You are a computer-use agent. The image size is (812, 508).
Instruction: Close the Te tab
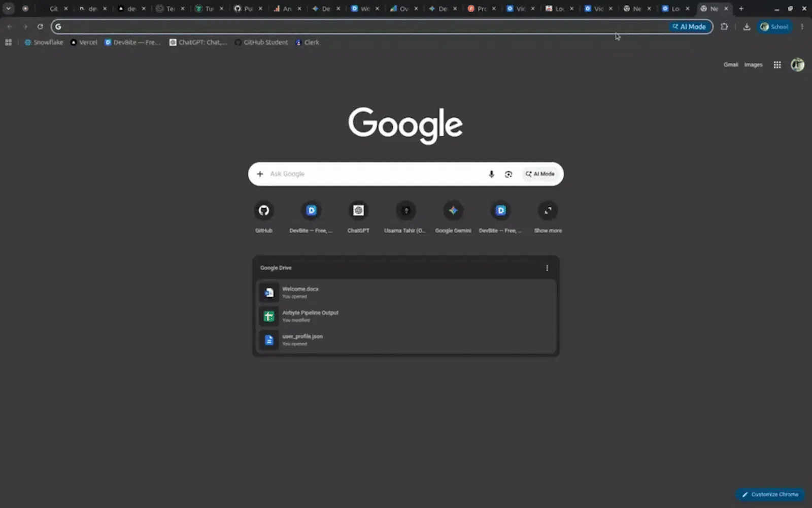[x=183, y=9]
